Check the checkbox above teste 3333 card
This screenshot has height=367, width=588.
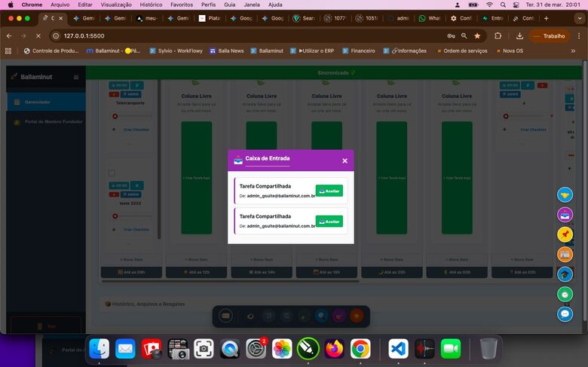pyautogui.click(x=112, y=173)
